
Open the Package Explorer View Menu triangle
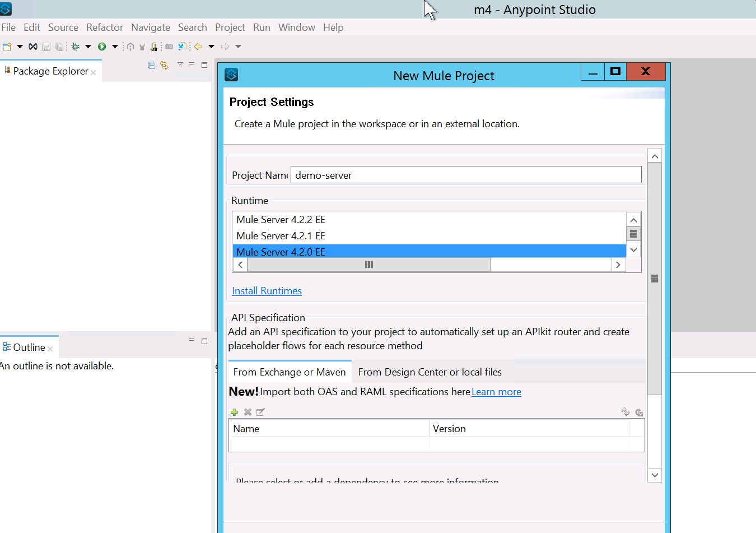pos(180,64)
